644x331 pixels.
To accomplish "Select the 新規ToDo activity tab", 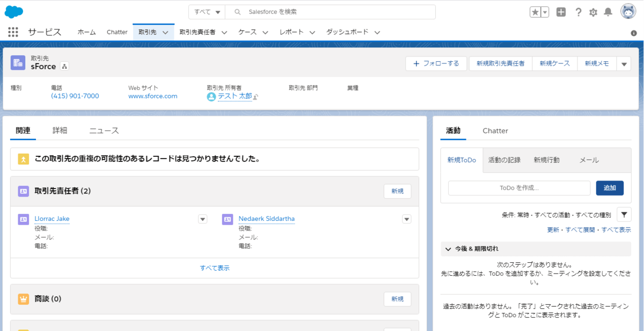I will coord(462,160).
